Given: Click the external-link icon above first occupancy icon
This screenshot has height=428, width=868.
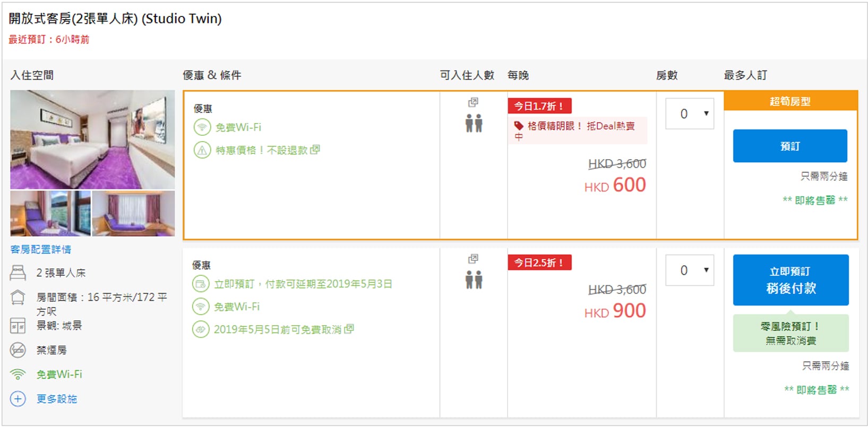Looking at the screenshot, I should coord(473,102).
